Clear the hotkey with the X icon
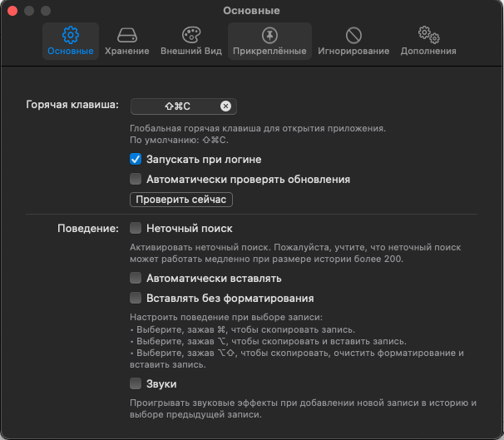Image resolution: width=504 pixels, height=440 pixels. (x=225, y=106)
